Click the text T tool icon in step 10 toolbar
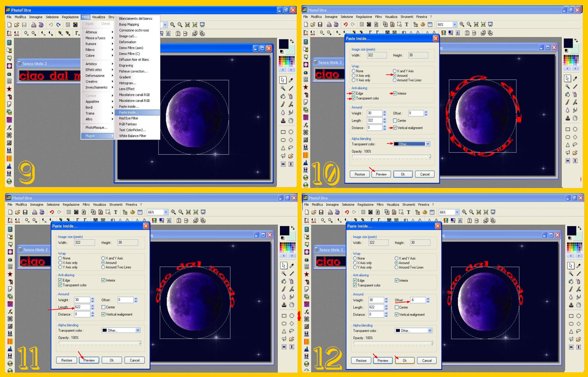Viewport: 588px width, 377px height. point(407,24)
